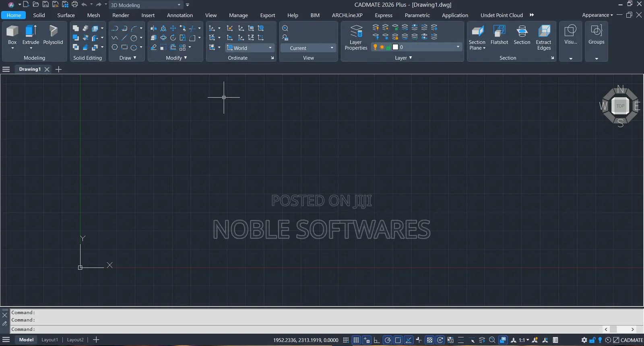Create a new drawing from quick access
This screenshot has width=644, height=346.
pyautogui.click(x=26, y=4)
